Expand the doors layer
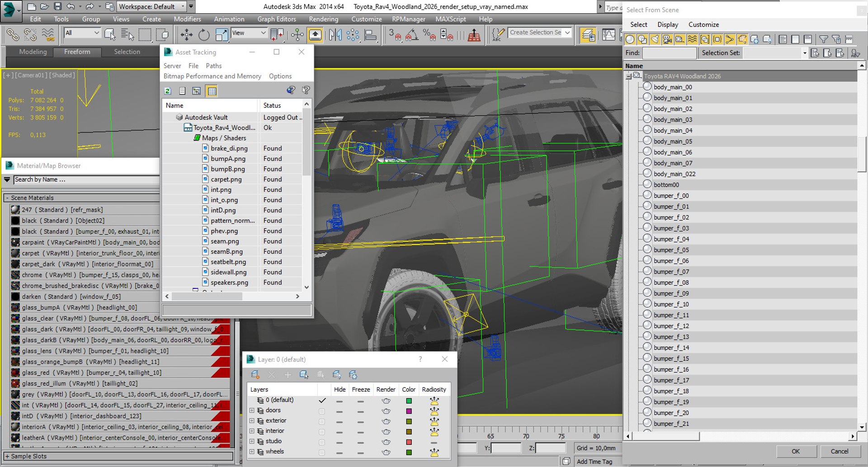The height and width of the screenshot is (467, 868). tap(252, 410)
